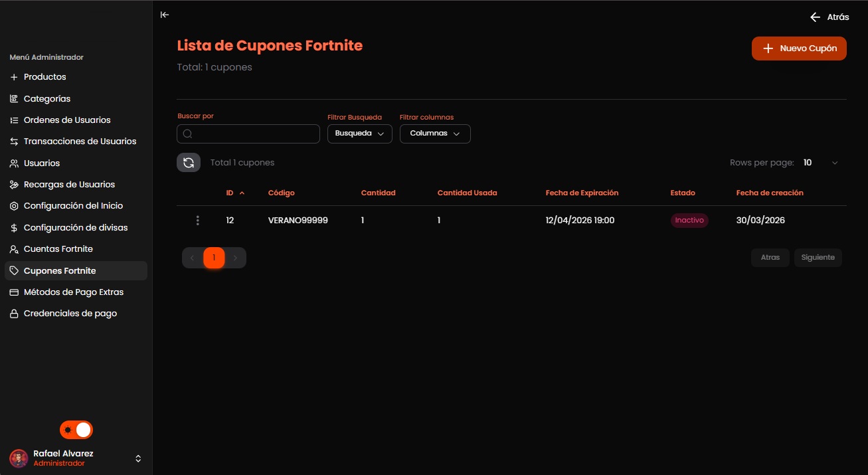This screenshot has height=475, width=868.
Task: Click the Cuentas Fortnite user icon
Action: (14, 249)
